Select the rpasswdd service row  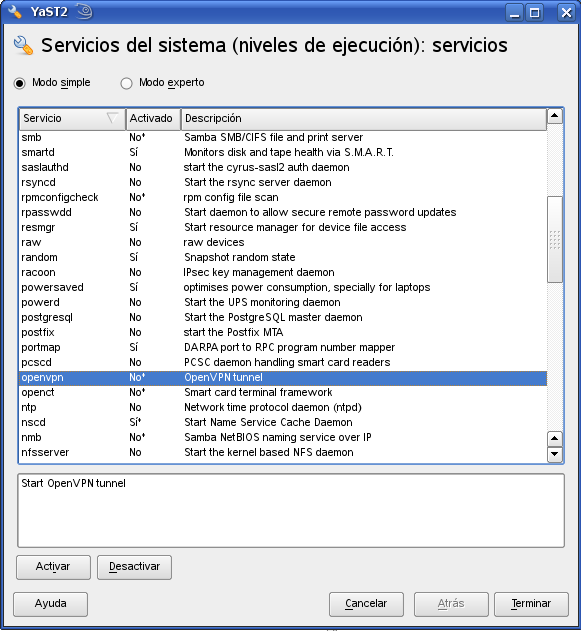pos(283,212)
